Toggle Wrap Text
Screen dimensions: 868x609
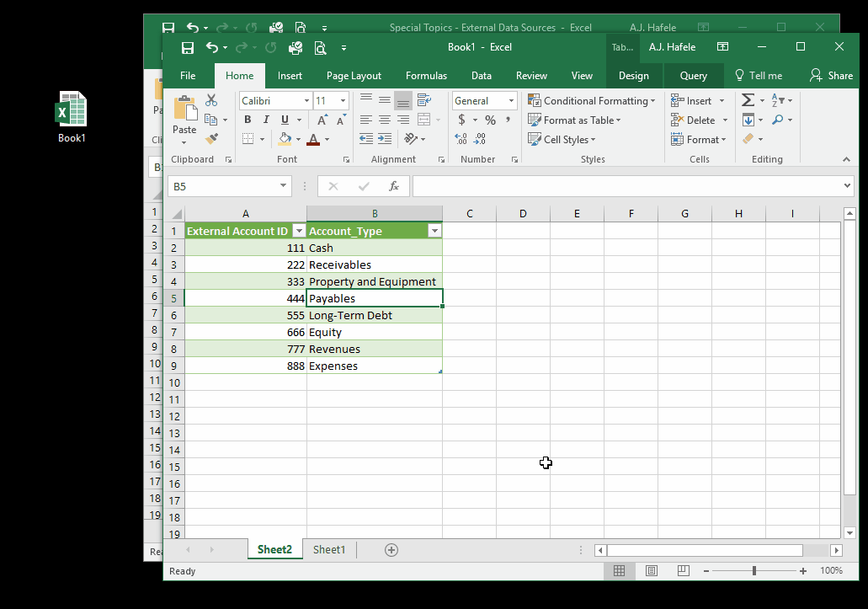[x=424, y=100]
